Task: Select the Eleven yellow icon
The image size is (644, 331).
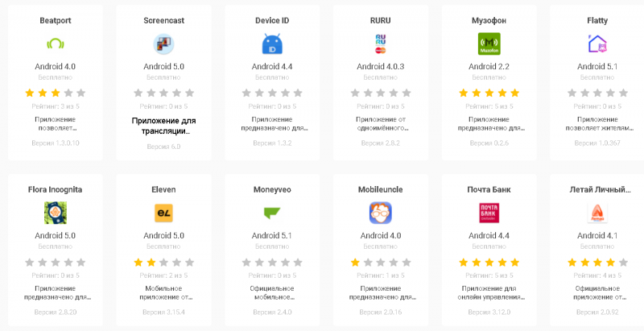Action: 163,213
